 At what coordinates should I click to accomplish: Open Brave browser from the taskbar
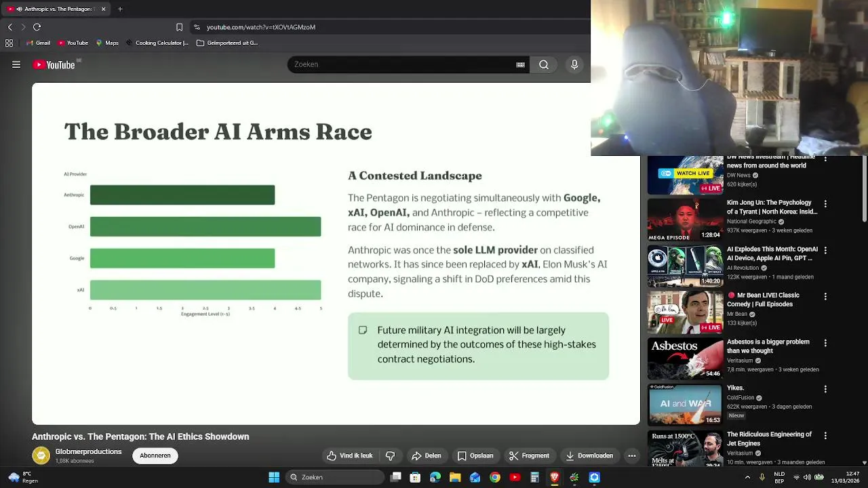(x=555, y=477)
